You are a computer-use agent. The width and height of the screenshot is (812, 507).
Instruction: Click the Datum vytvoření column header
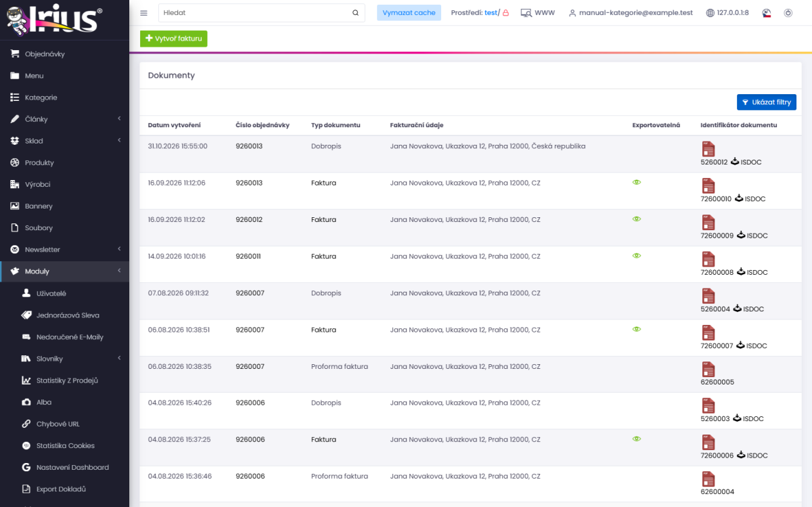click(175, 125)
